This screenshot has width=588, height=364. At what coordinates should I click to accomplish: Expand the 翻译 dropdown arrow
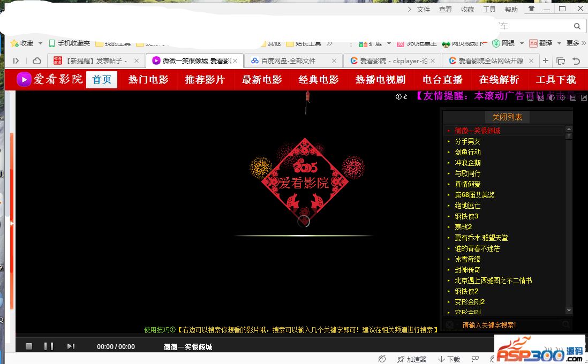[x=559, y=43]
